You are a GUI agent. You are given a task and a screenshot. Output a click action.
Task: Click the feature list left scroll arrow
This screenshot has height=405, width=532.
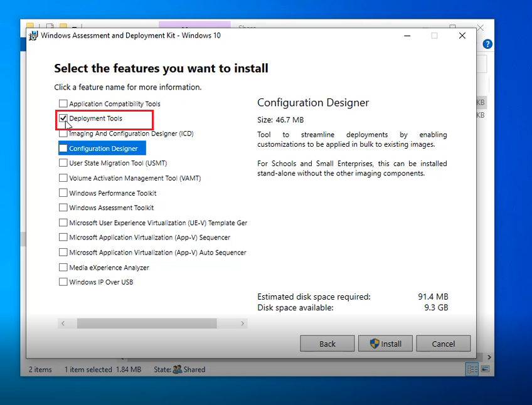(63, 323)
